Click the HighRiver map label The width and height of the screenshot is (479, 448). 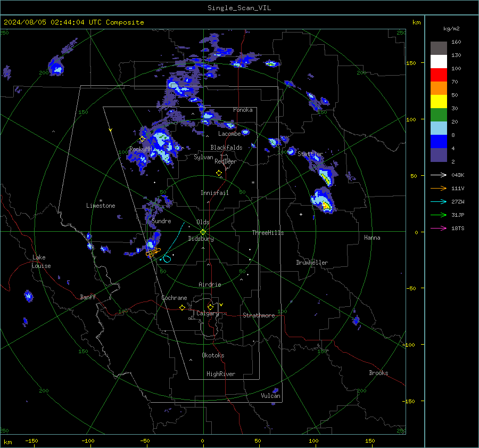[221, 374]
